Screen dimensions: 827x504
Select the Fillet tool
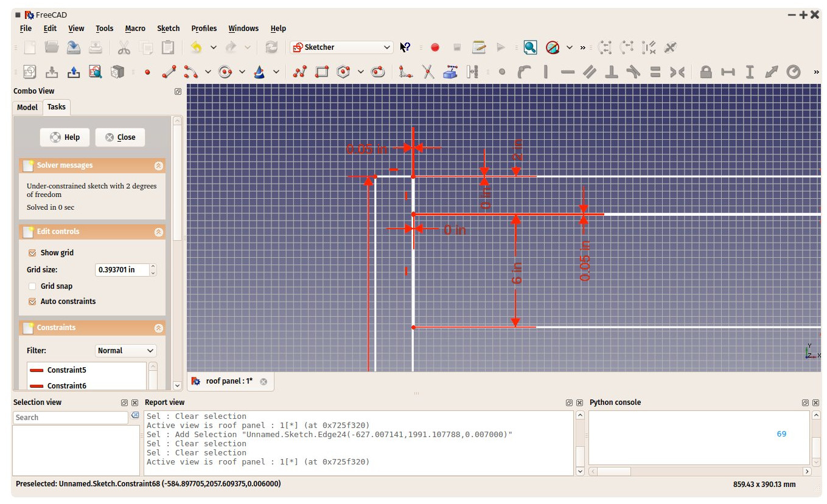click(x=406, y=72)
